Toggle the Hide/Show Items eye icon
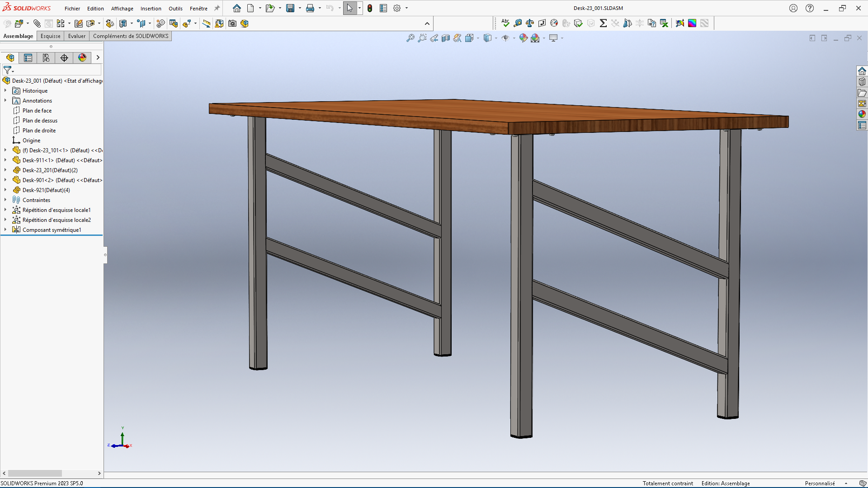 505,38
